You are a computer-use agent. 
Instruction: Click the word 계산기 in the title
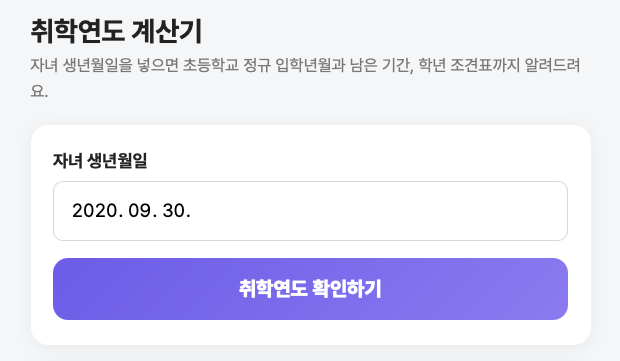[167, 31]
